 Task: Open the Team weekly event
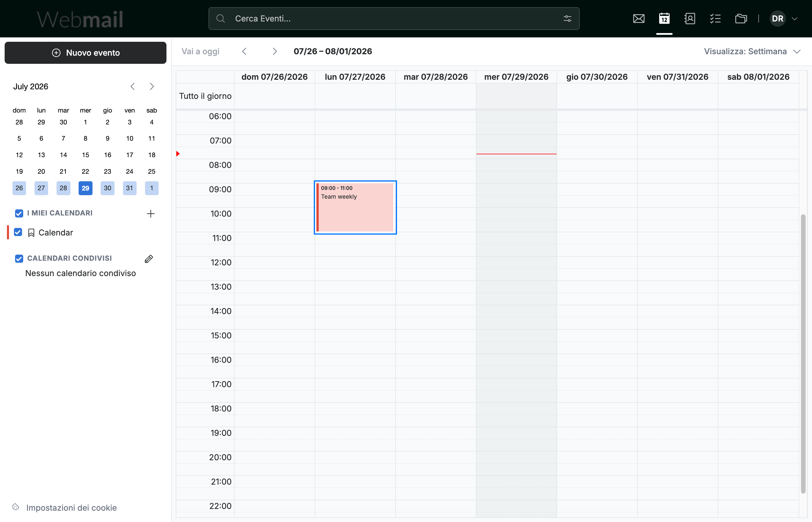tap(355, 207)
